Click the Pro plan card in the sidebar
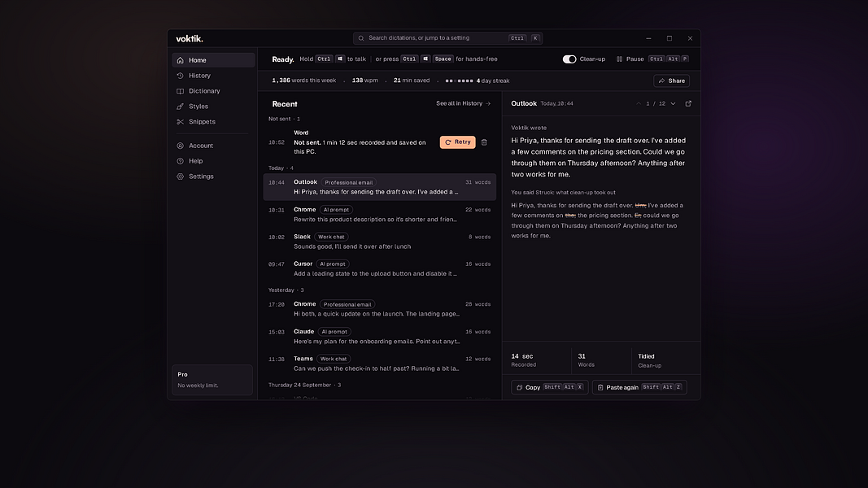This screenshot has height=488, width=868. (x=212, y=380)
